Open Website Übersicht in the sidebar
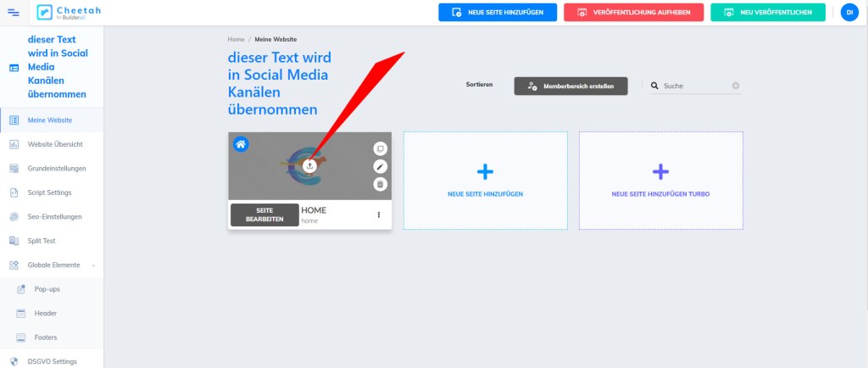868x368 pixels. coord(54,144)
